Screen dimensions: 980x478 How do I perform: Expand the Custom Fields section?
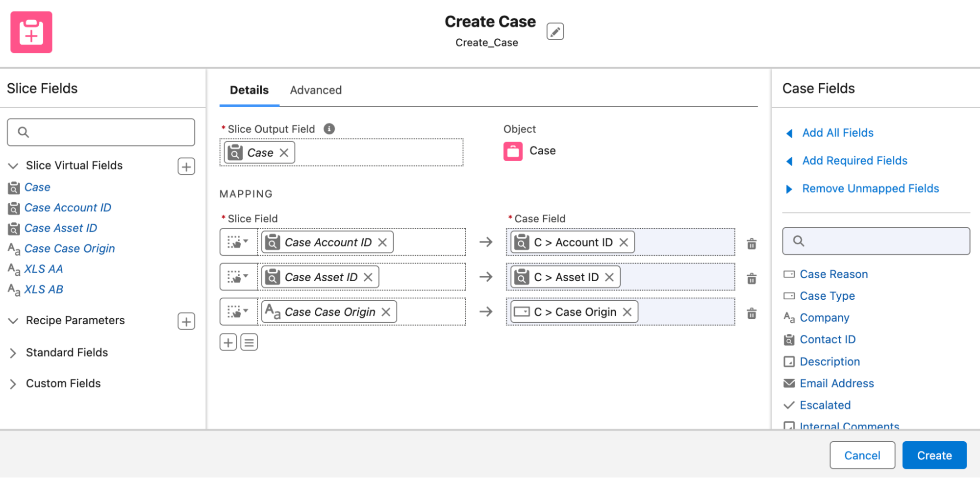[13, 384]
